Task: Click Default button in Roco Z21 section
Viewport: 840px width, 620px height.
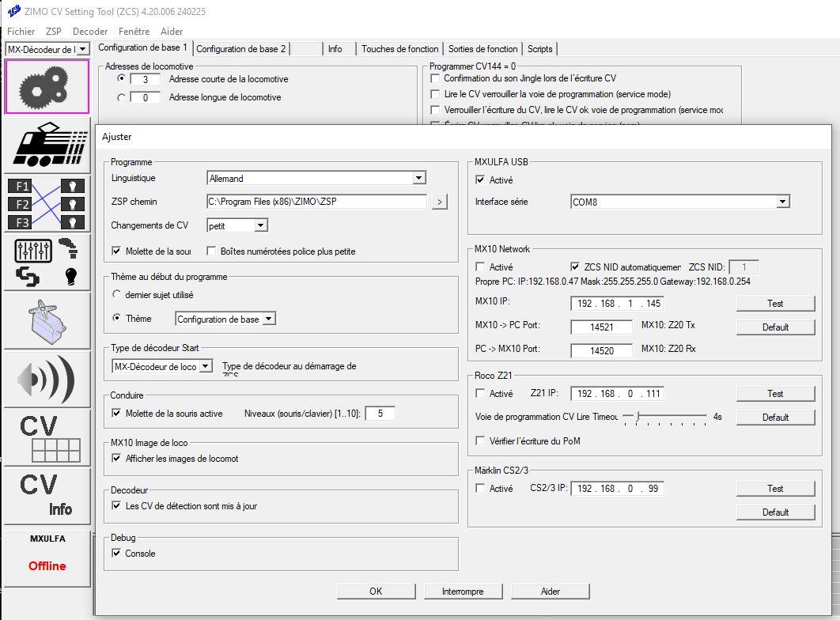Action: pos(776,417)
